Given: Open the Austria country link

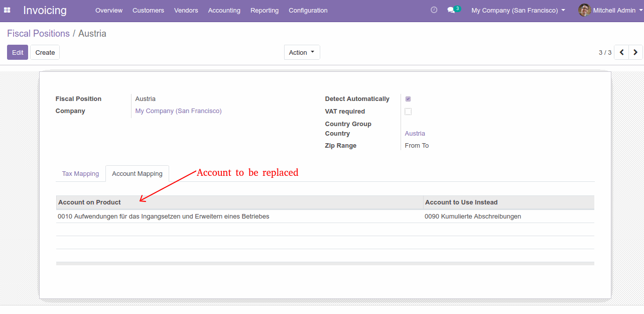Looking at the screenshot, I should (415, 134).
